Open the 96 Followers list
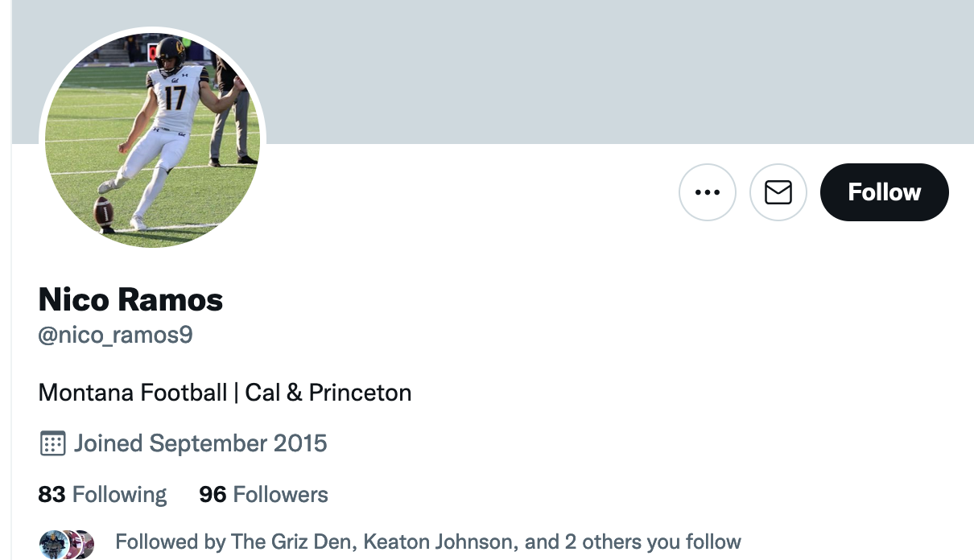Viewport: 974px width, 560px height. [x=263, y=494]
